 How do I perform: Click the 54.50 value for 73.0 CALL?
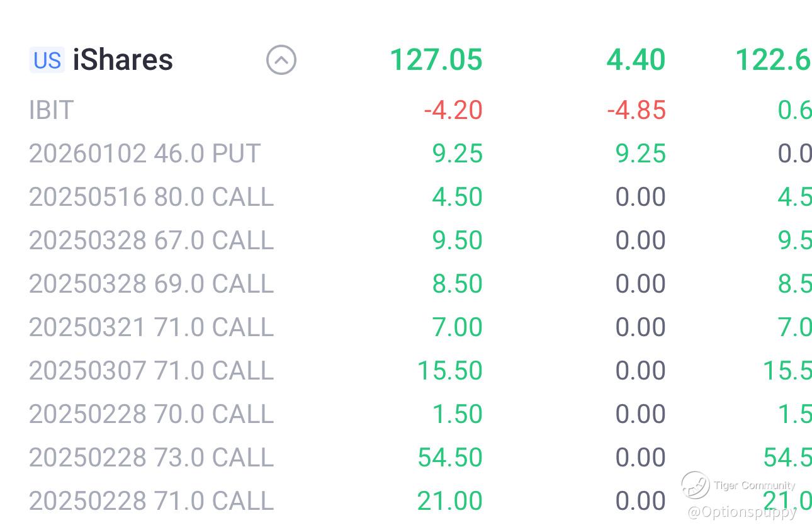point(450,458)
